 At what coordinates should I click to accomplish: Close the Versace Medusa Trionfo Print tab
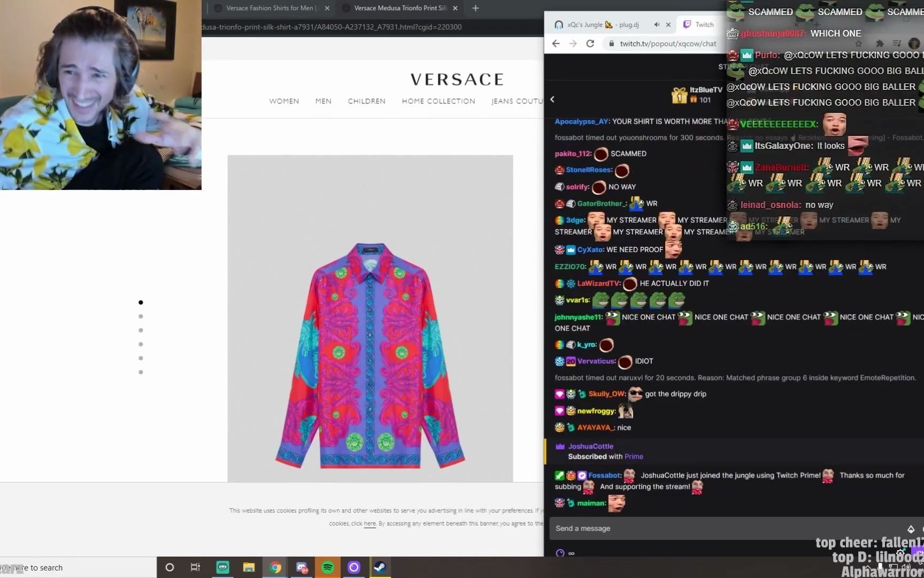tap(455, 9)
